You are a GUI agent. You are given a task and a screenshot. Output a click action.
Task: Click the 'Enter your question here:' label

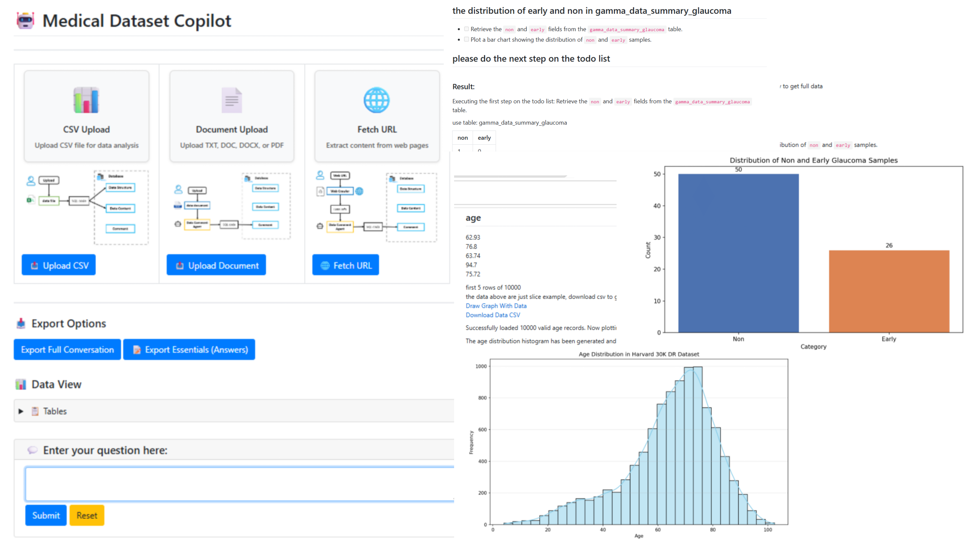105,450
